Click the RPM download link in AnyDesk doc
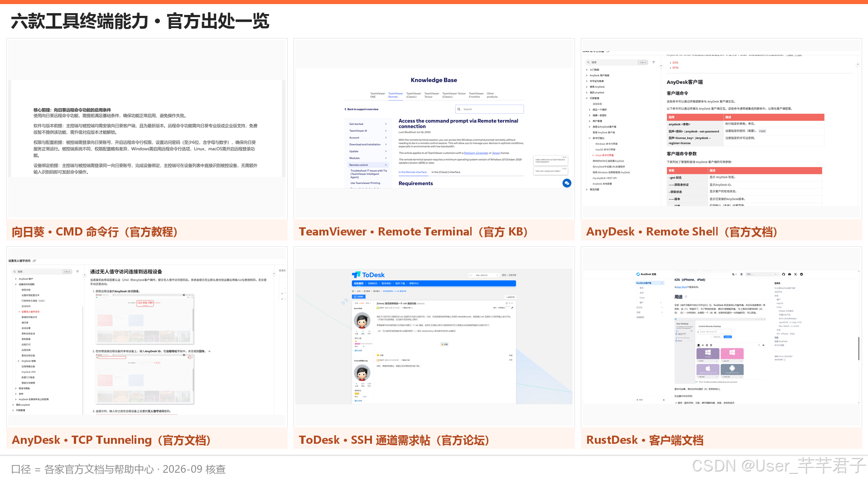Viewport: 868px width, 480px height. click(675, 67)
